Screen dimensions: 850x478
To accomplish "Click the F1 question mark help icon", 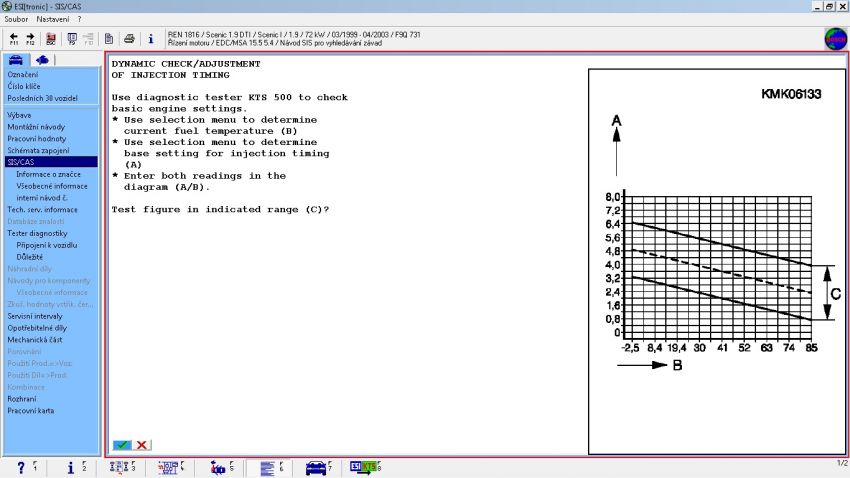I will click(22, 467).
